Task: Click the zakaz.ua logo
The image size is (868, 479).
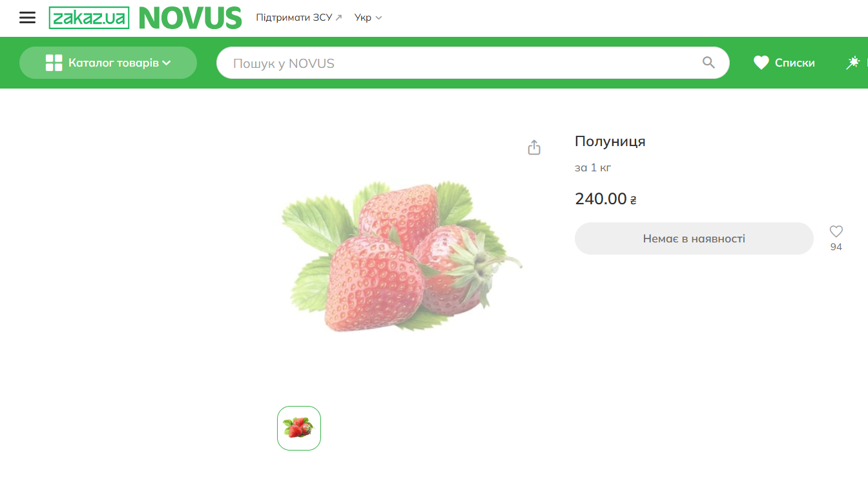Action: coord(89,18)
